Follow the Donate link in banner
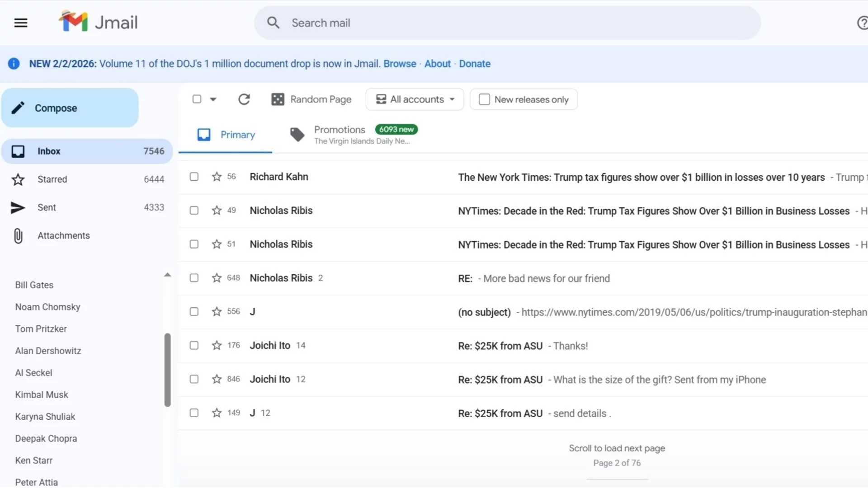The height and width of the screenshot is (488, 868). pyautogui.click(x=475, y=64)
